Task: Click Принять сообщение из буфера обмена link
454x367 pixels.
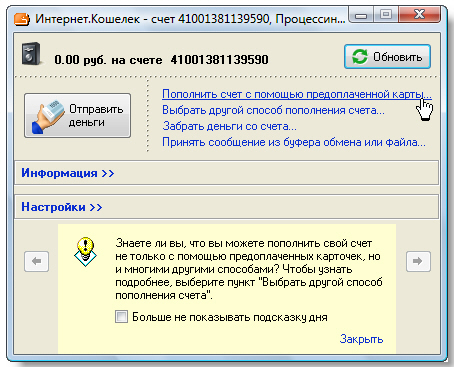Action: (x=294, y=142)
